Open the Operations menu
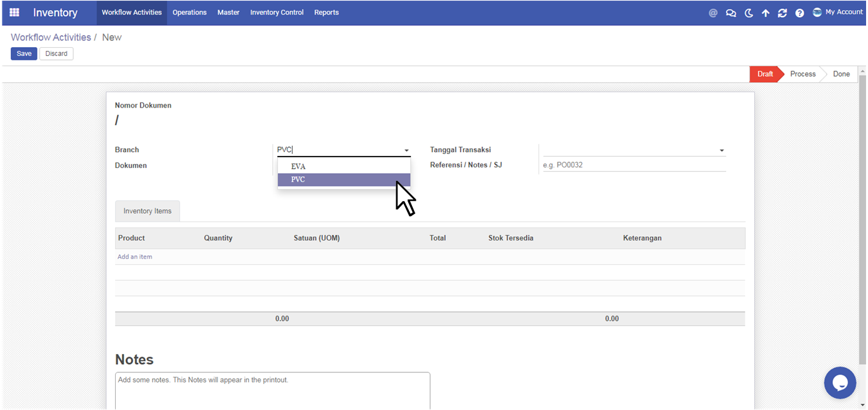 189,12
